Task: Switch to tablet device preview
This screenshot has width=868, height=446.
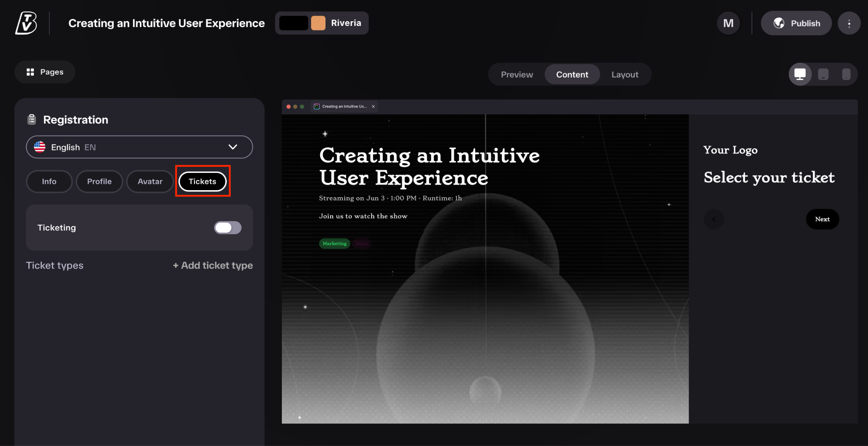Action: tap(823, 75)
